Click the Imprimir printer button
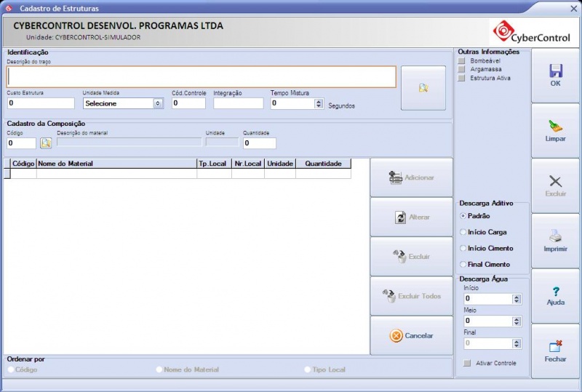 point(555,241)
